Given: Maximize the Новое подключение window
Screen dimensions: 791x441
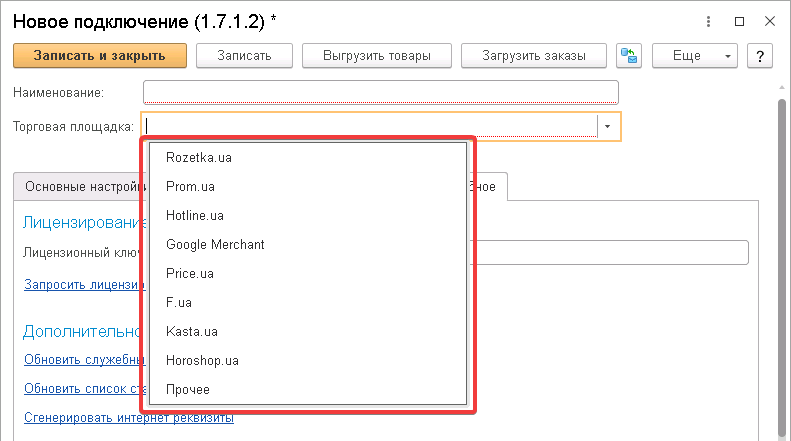Looking at the screenshot, I should click(739, 20).
